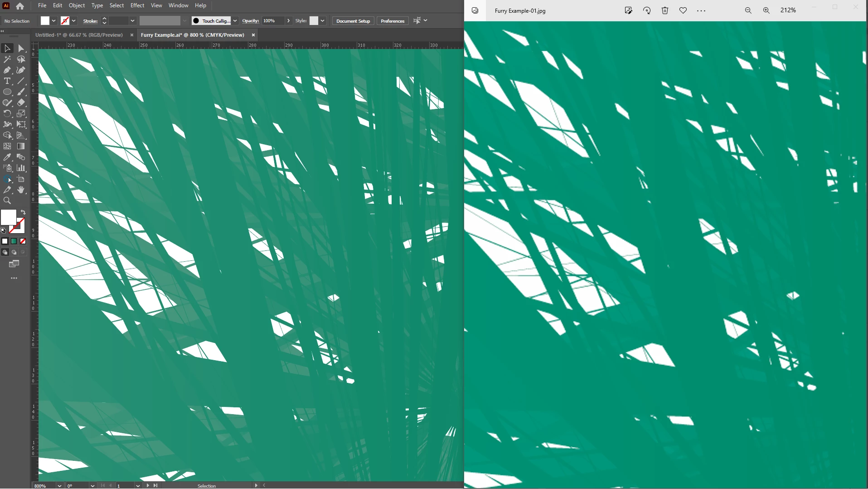This screenshot has width=868, height=489.
Task: Select the Line Segment tool
Action: pos(21,81)
